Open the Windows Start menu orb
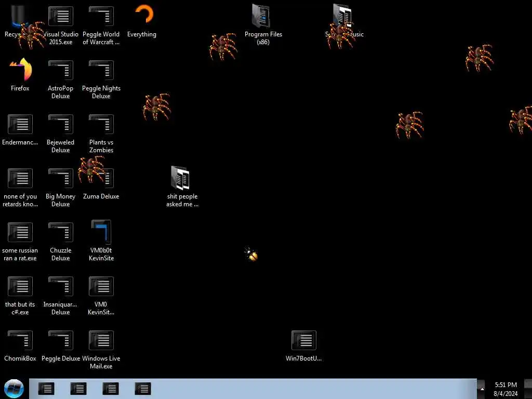 14,389
